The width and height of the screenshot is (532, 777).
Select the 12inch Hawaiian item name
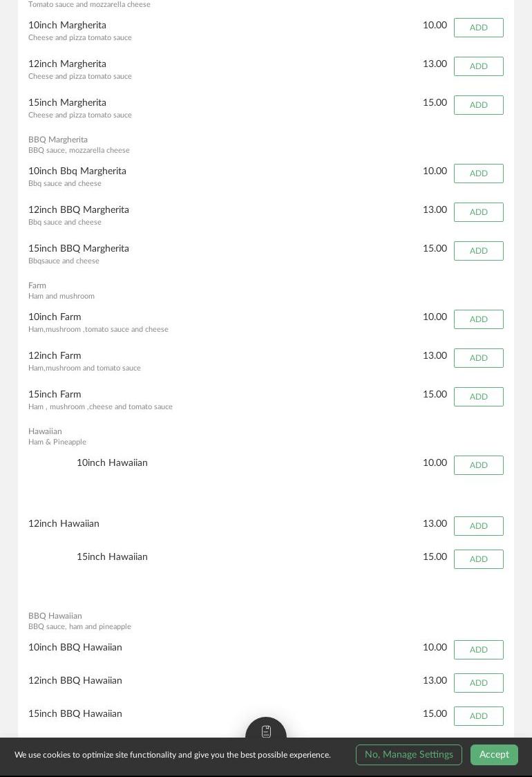(64, 523)
